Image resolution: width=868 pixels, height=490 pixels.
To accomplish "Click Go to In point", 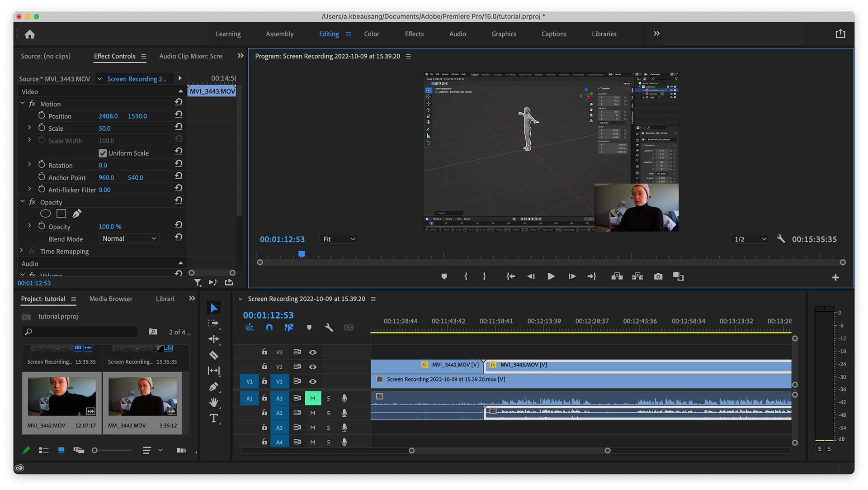I will click(x=511, y=276).
